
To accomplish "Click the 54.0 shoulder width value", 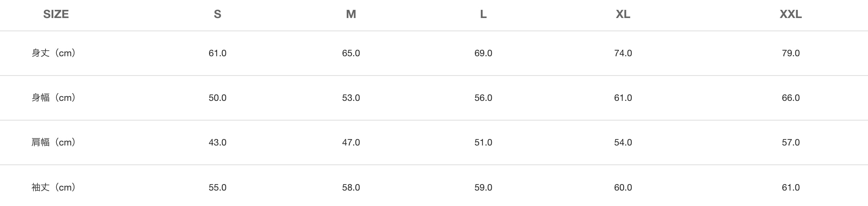I will coord(623,142).
